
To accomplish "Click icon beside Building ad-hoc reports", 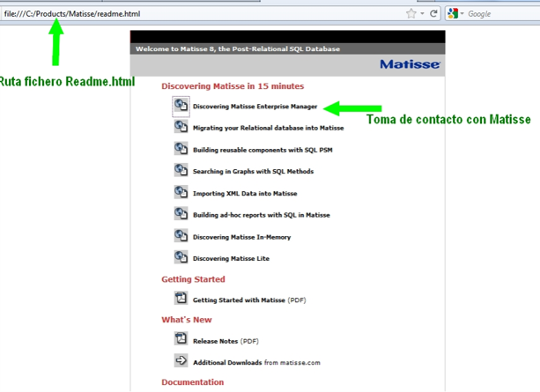I will (181, 213).
